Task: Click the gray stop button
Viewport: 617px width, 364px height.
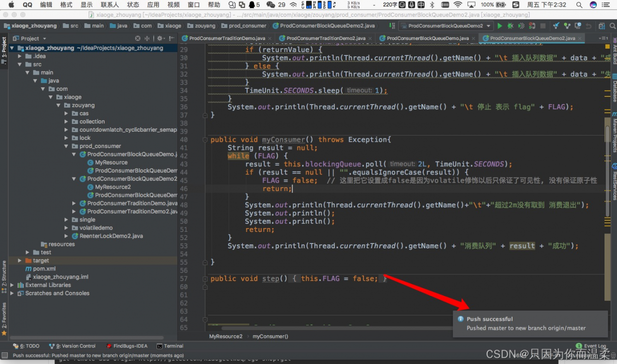Action: click(543, 26)
